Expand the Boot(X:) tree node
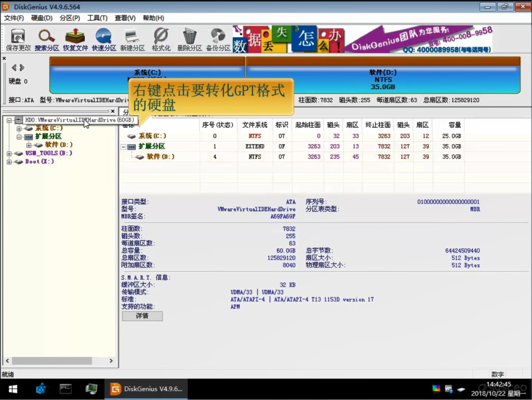This screenshot has width=532, height=400. click(x=9, y=162)
